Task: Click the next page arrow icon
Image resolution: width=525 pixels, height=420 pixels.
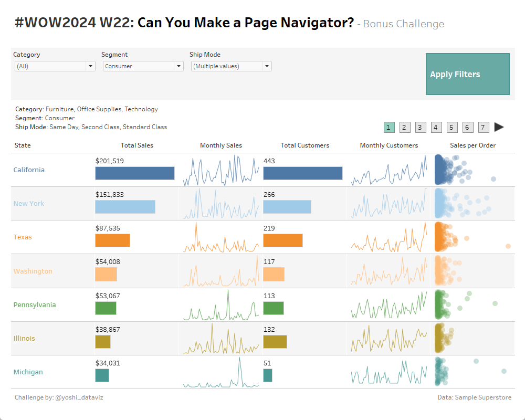Action: click(499, 127)
